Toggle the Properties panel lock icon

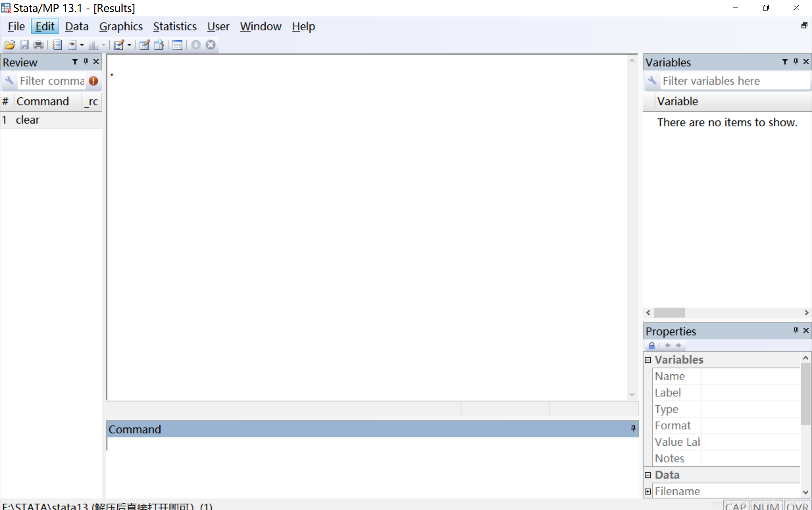651,345
